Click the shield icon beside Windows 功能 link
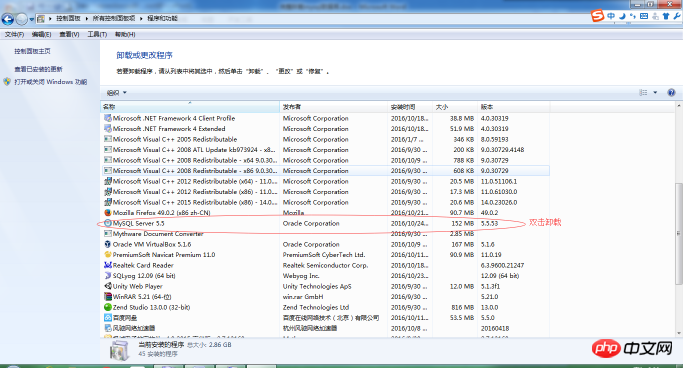Screen dimensions: 683x368 7,81
